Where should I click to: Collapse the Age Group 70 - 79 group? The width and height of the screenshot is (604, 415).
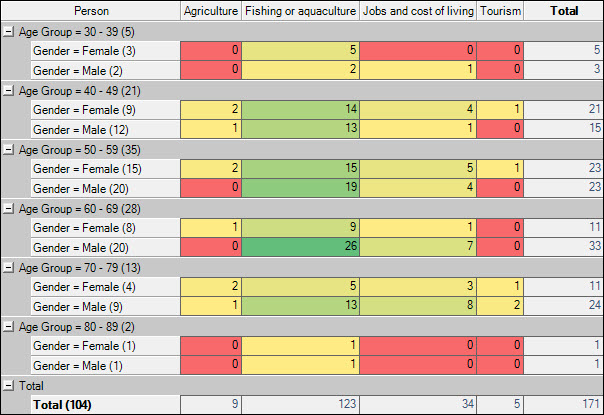[9, 268]
